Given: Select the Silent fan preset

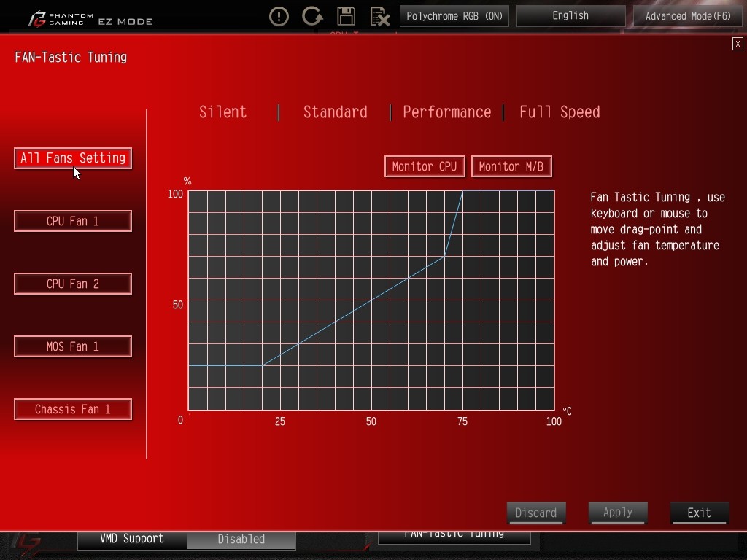Looking at the screenshot, I should (x=222, y=112).
